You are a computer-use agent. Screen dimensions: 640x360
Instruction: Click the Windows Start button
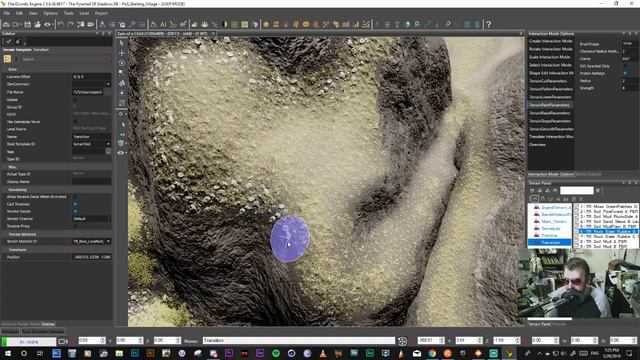(x=8, y=353)
